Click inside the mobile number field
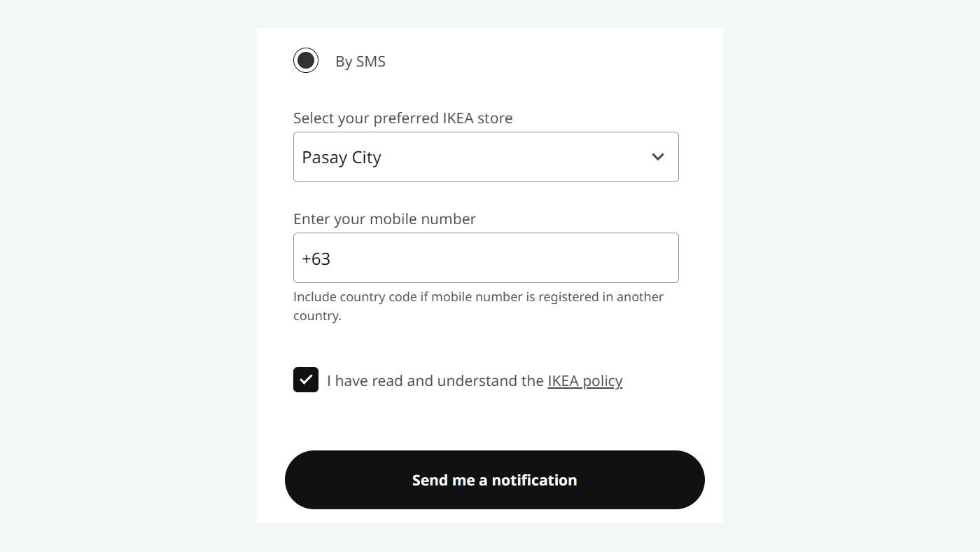This screenshot has width=980, height=552. point(486,258)
